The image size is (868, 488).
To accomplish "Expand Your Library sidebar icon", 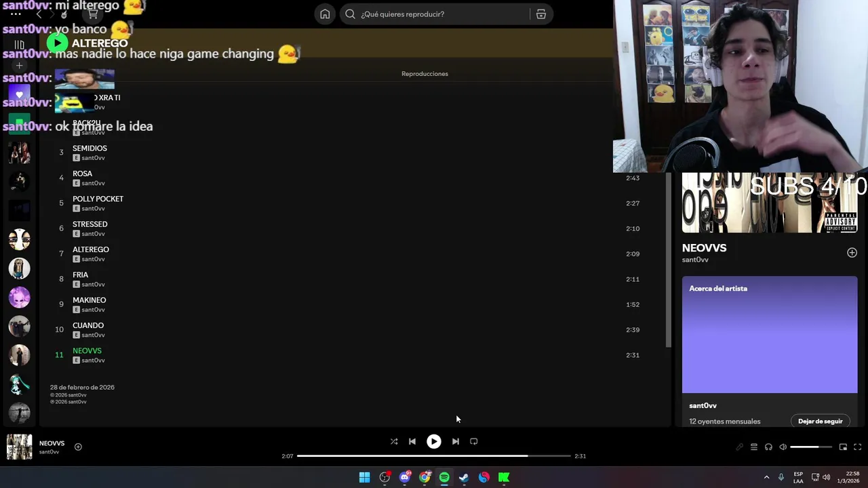I will pyautogui.click(x=19, y=45).
